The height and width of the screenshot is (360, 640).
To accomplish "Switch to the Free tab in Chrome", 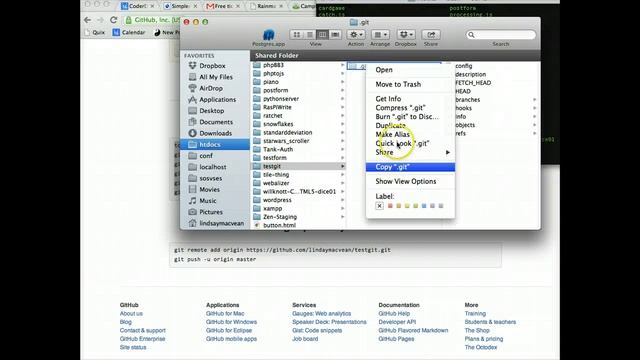I will 222,6.
